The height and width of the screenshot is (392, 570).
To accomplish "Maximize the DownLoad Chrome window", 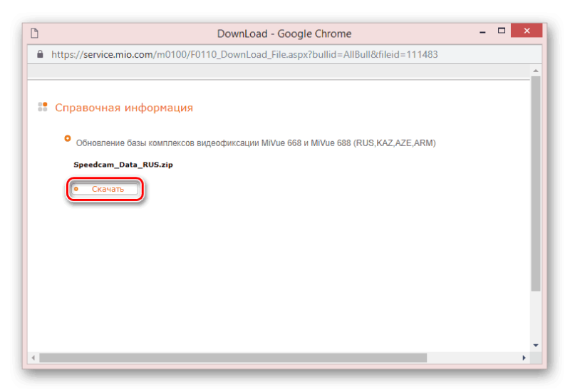I will 502,31.
